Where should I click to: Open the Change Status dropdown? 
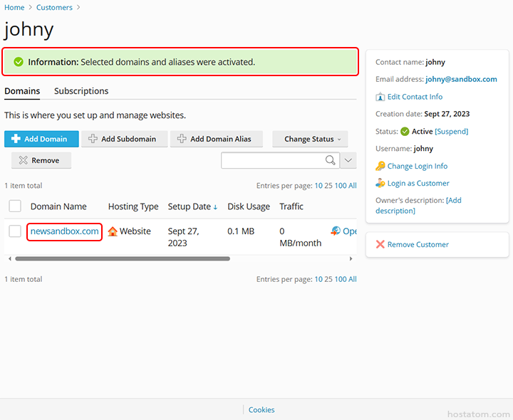(312, 139)
